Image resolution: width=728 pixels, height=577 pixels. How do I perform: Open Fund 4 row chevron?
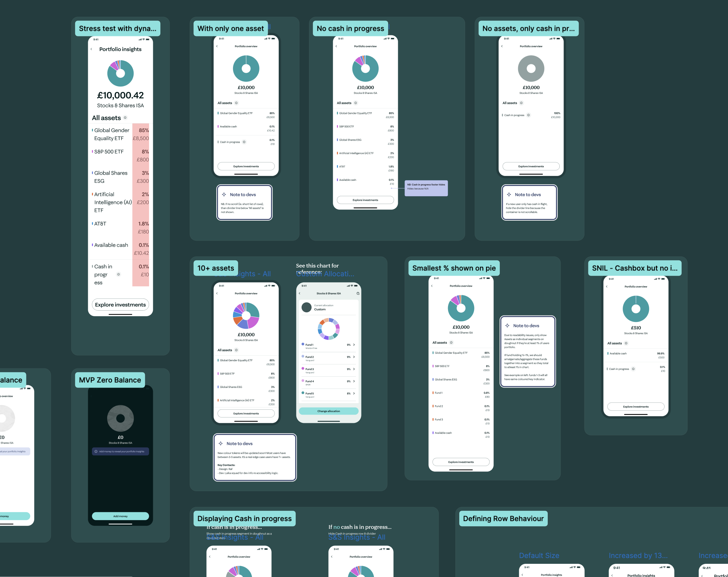coord(354,381)
